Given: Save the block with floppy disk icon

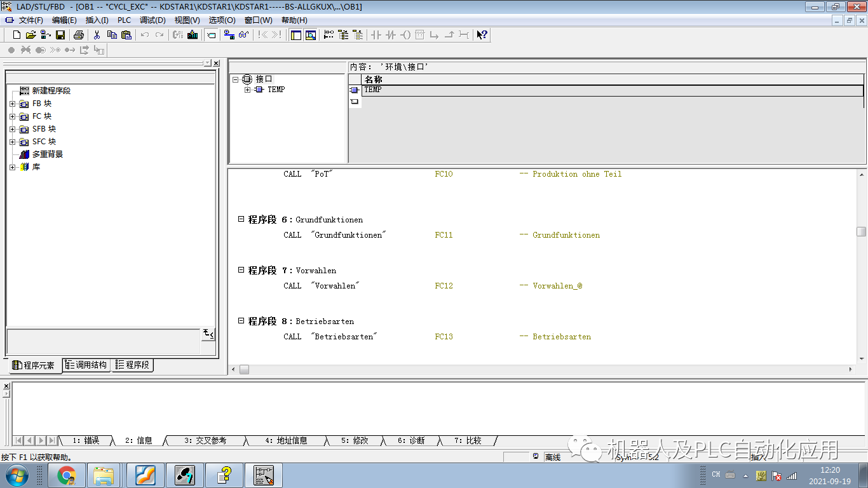Looking at the screenshot, I should [x=60, y=35].
